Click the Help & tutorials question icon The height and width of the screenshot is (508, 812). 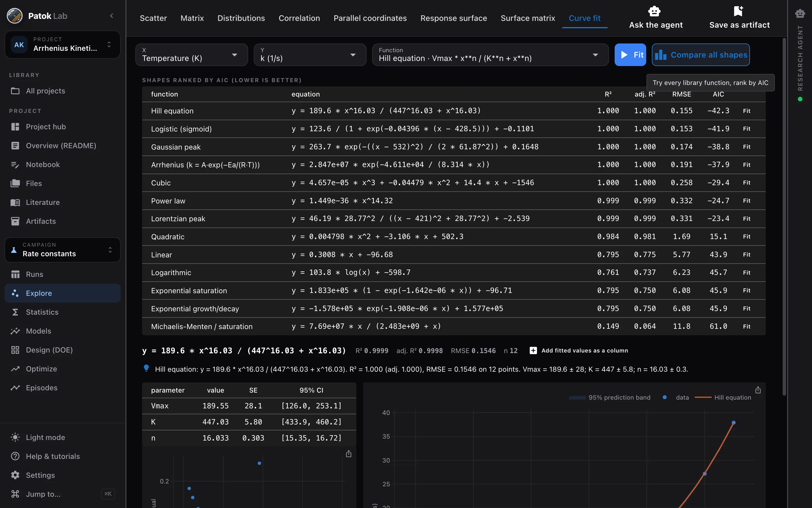coord(15,456)
